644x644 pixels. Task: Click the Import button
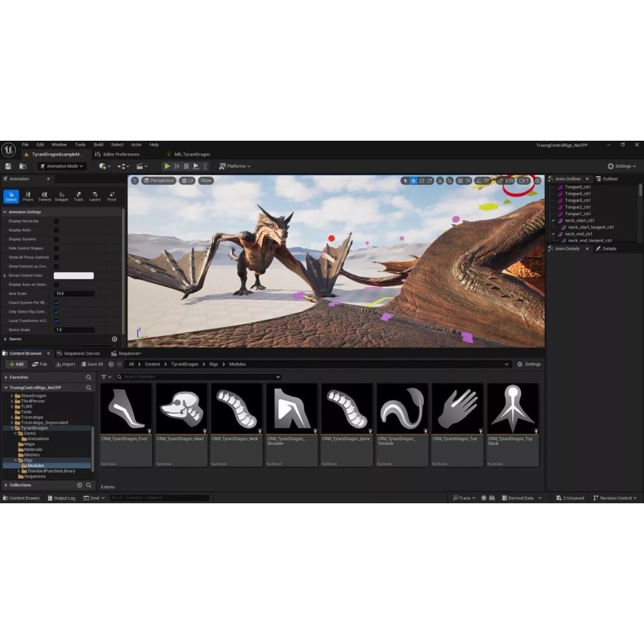pos(66,364)
